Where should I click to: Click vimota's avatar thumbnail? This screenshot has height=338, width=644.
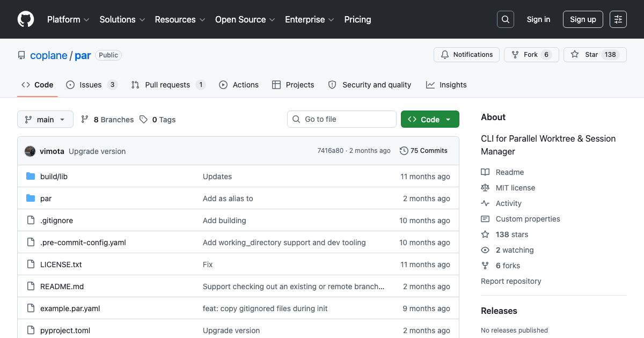point(30,151)
